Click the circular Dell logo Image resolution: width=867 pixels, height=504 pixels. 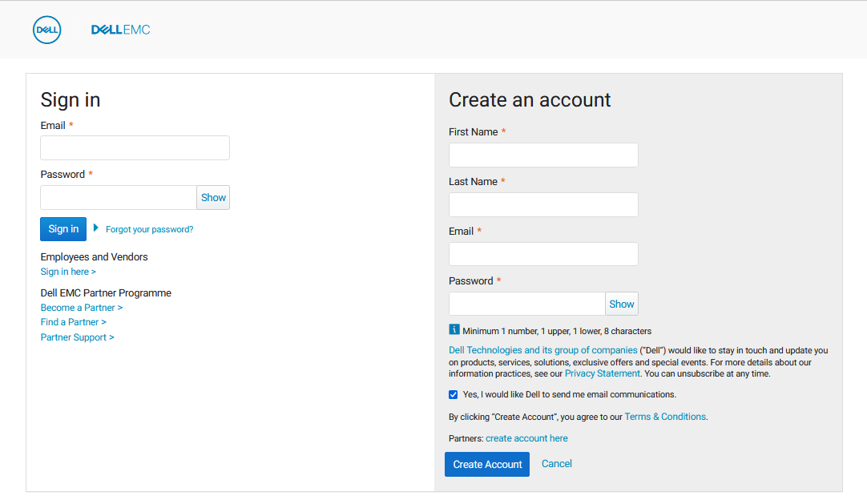point(46,30)
